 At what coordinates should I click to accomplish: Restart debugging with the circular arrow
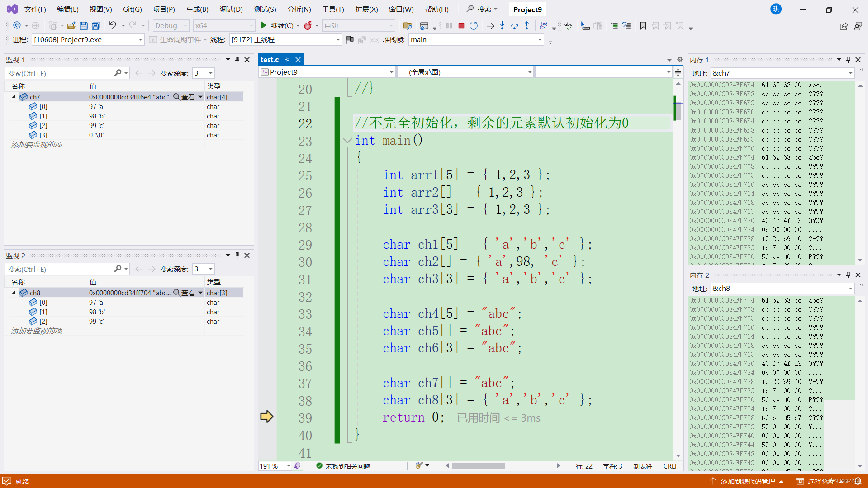pyautogui.click(x=474, y=26)
